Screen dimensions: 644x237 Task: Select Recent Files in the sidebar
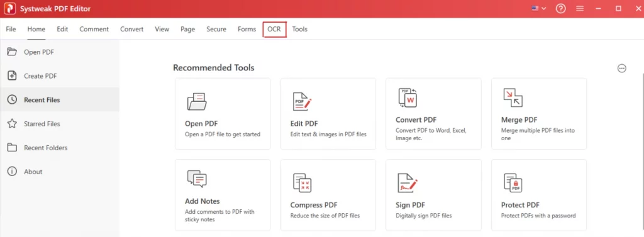[x=60, y=100]
